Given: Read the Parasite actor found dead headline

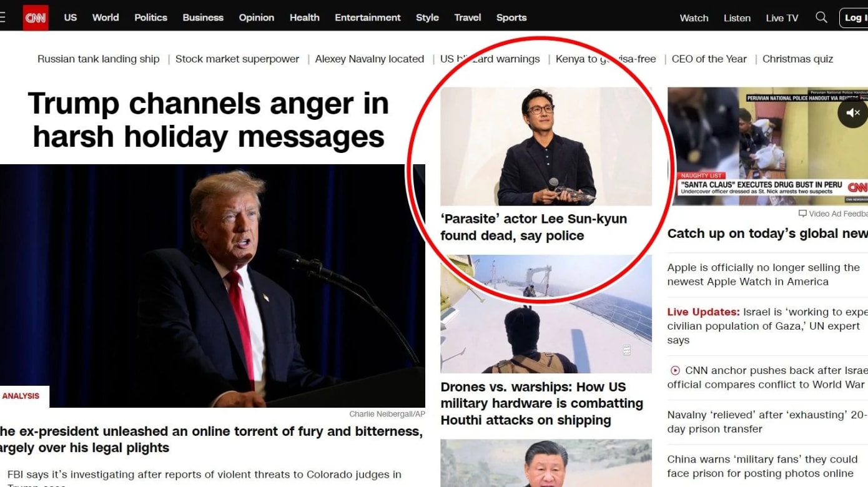Looking at the screenshot, I should [x=533, y=227].
